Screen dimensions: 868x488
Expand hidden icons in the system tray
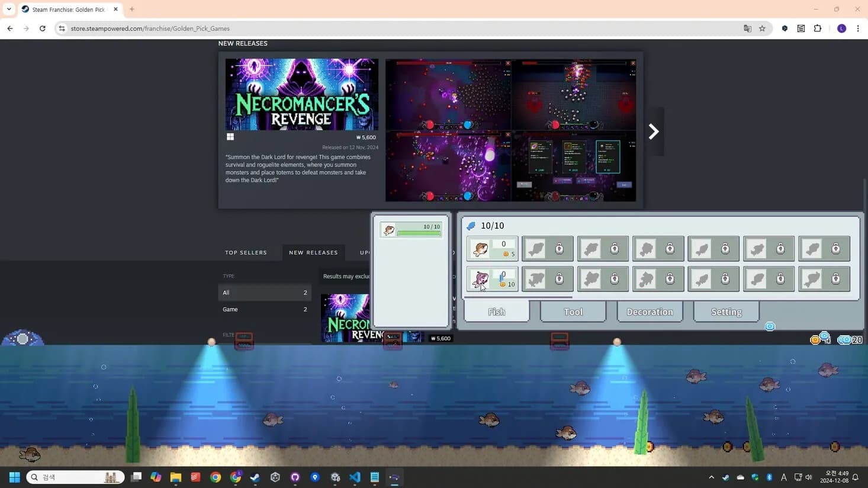[x=711, y=477]
